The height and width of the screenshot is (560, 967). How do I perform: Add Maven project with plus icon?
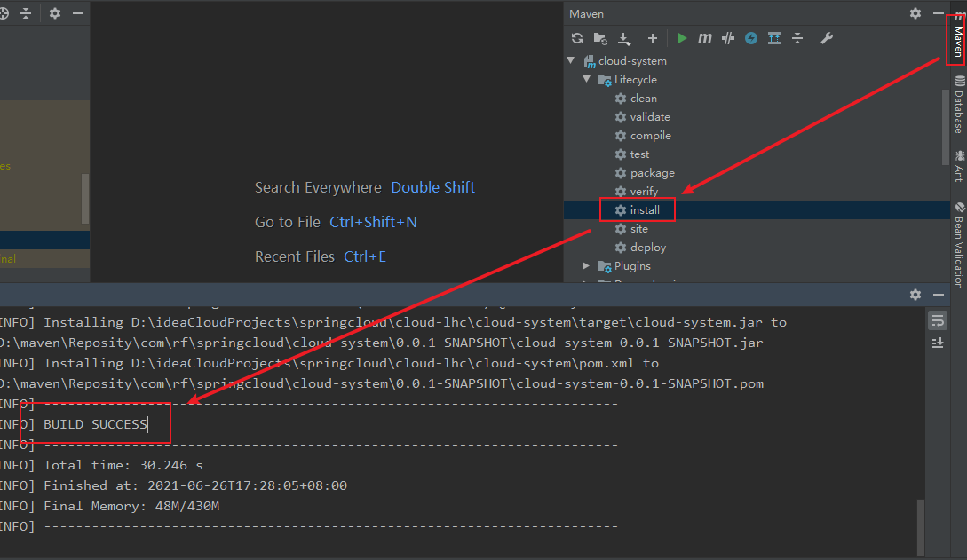coord(653,38)
